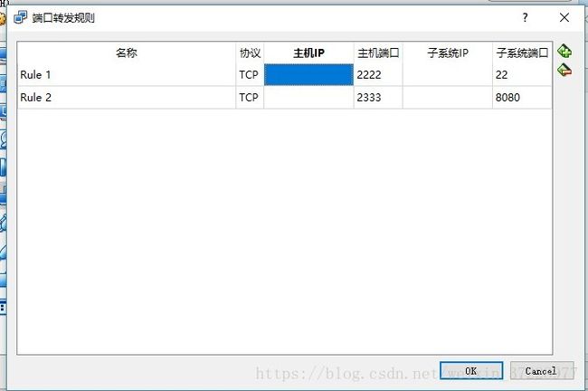Click the Cancel button

click(x=542, y=371)
